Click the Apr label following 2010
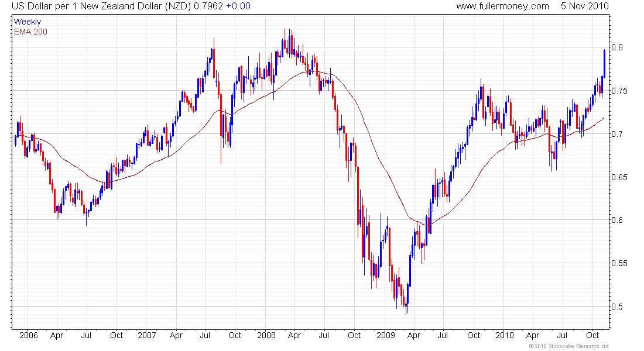This screenshot has height=351, width=644. tap(533, 336)
